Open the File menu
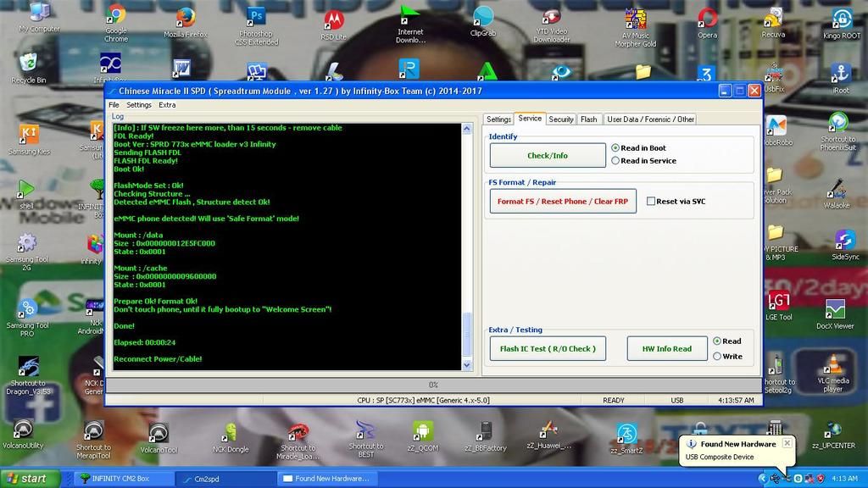This screenshot has height=488, width=868. [x=114, y=104]
